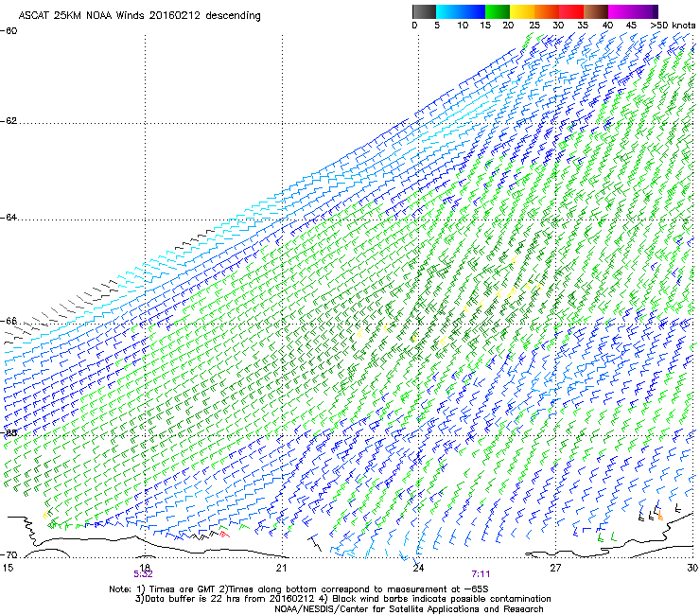Image resolution: width=700 pixels, height=615 pixels.
Task: Click the green 15–20 knots legend segment
Action: (x=498, y=11)
